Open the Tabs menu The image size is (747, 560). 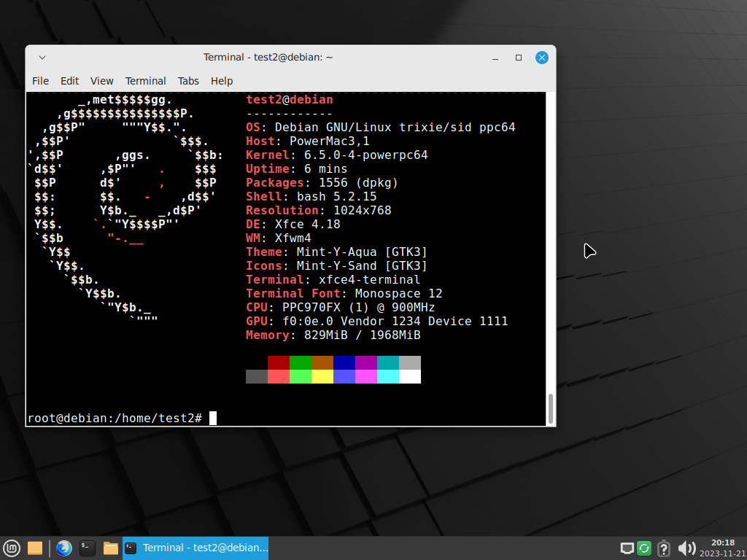(x=188, y=81)
